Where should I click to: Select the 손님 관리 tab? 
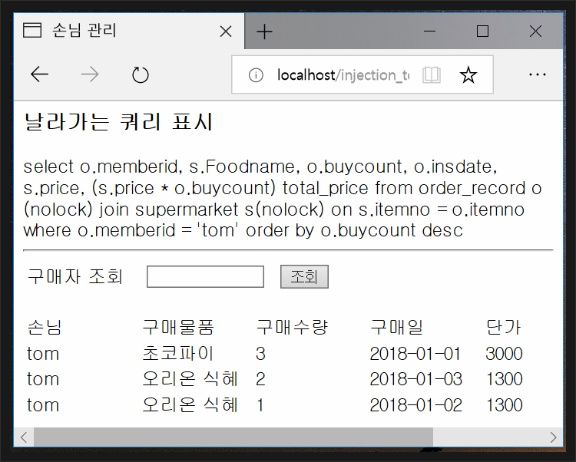[x=129, y=30]
